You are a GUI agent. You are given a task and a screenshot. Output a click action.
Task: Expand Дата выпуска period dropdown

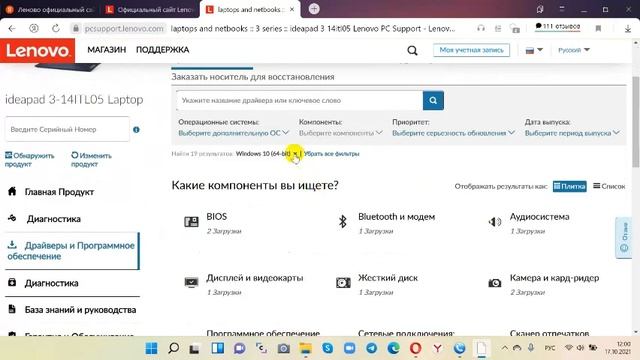[572, 133]
